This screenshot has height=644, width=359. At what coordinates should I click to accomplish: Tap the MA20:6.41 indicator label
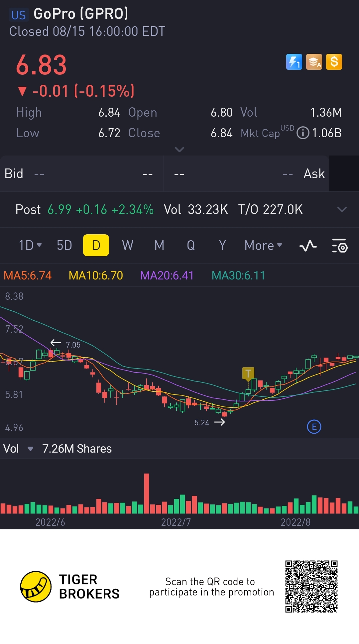[x=167, y=275]
